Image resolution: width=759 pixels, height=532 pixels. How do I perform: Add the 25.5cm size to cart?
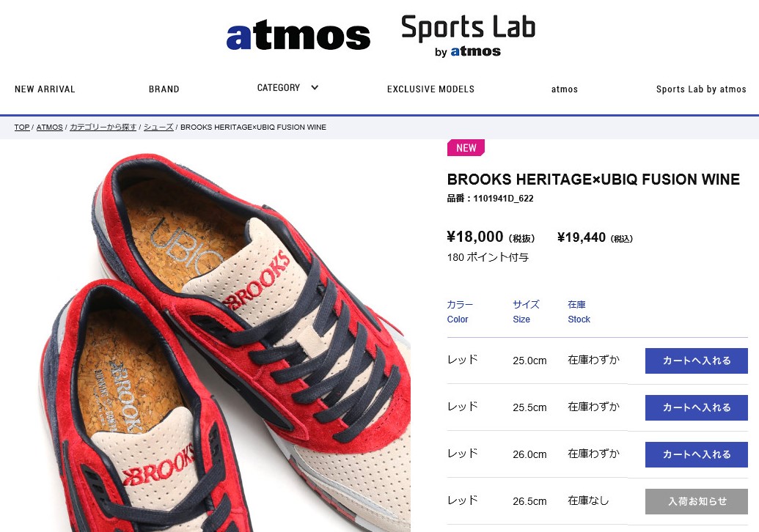pyautogui.click(x=696, y=407)
